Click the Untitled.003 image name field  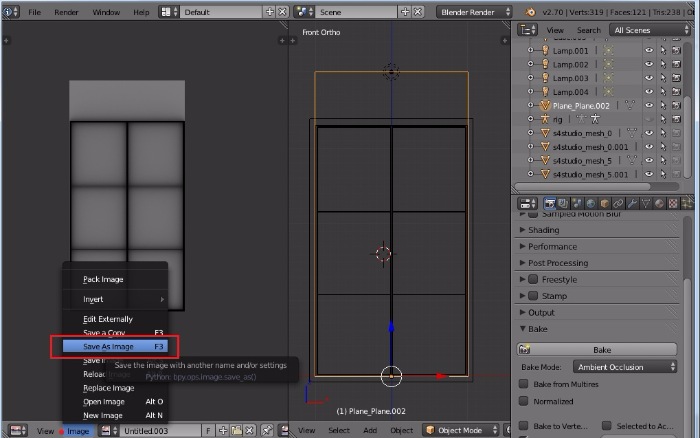coord(160,430)
